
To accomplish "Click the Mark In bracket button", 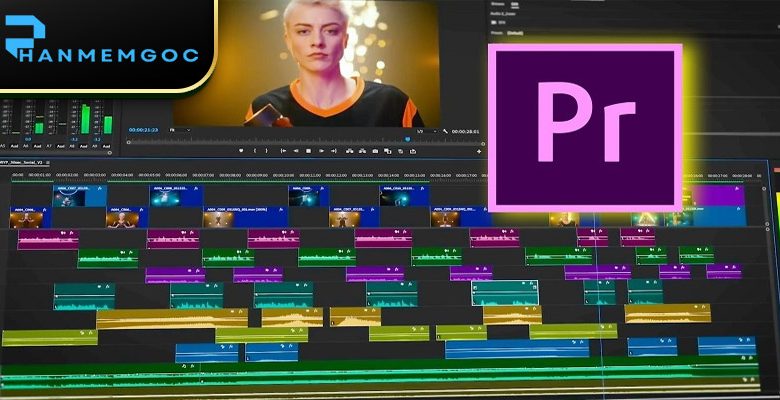I will (255, 151).
